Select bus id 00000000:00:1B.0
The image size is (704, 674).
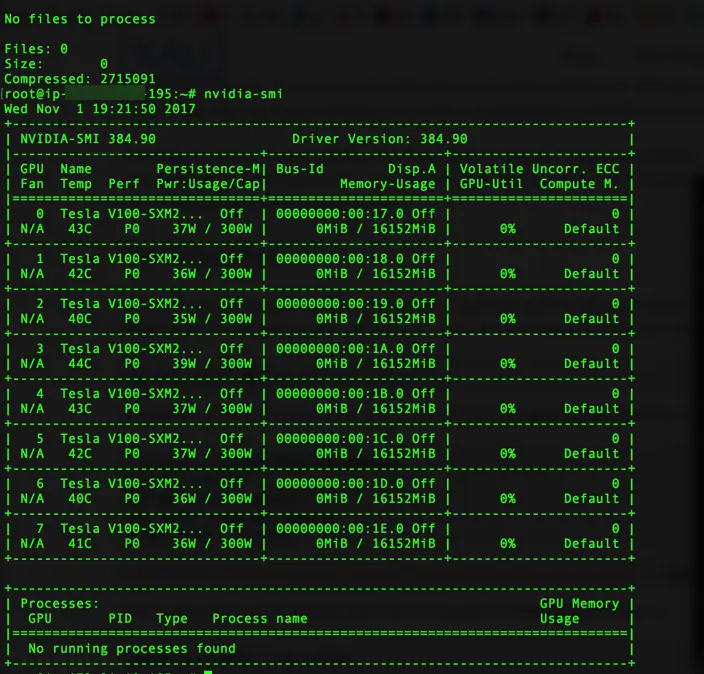click(339, 393)
